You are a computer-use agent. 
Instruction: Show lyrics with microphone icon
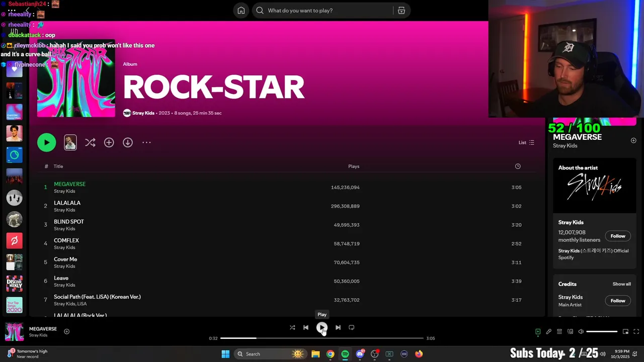pos(549,332)
